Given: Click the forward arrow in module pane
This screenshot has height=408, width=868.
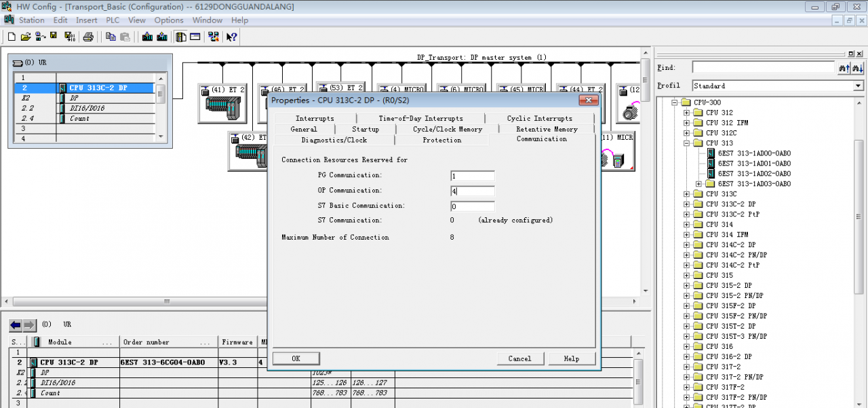Looking at the screenshot, I should tap(29, 324).
